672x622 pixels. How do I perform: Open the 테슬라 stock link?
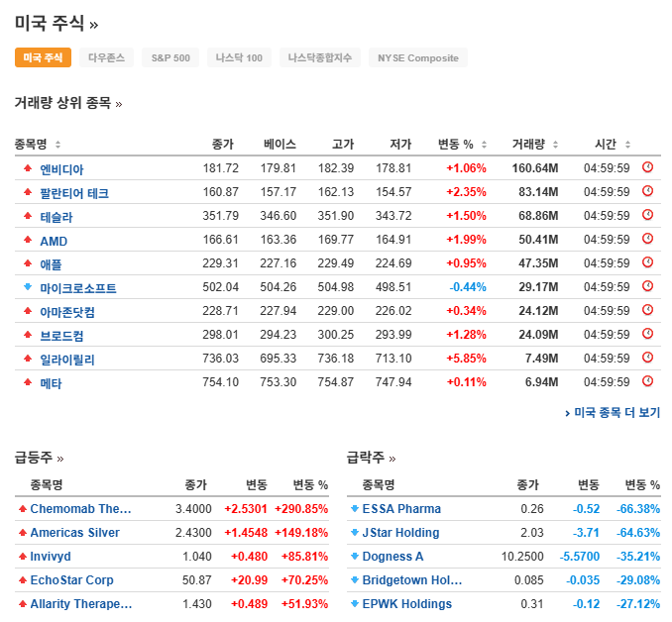[x=56, y=217]
